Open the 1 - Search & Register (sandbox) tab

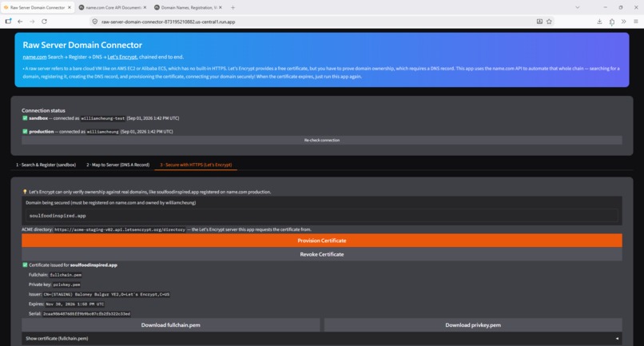click(x=46, y=165)
